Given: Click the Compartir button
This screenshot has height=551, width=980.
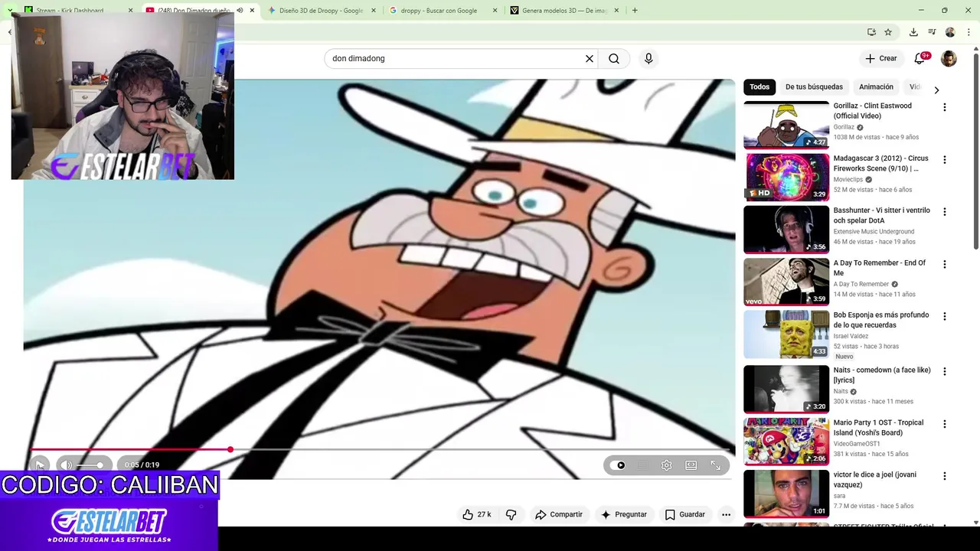Looking at the screenshot, I should (x=559, y=514).
